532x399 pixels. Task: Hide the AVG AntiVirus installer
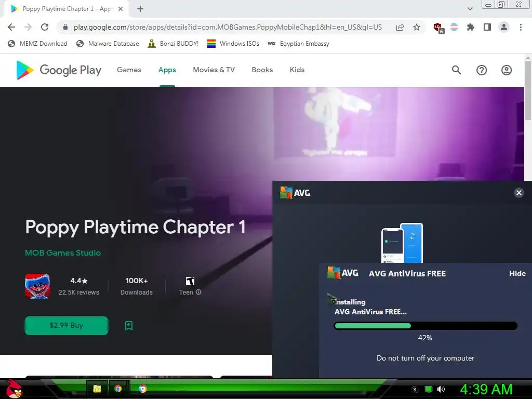tap(517, 273)
